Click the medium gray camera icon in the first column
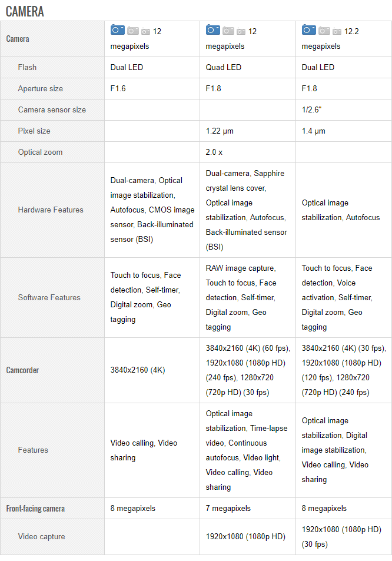 coord(133,31)
